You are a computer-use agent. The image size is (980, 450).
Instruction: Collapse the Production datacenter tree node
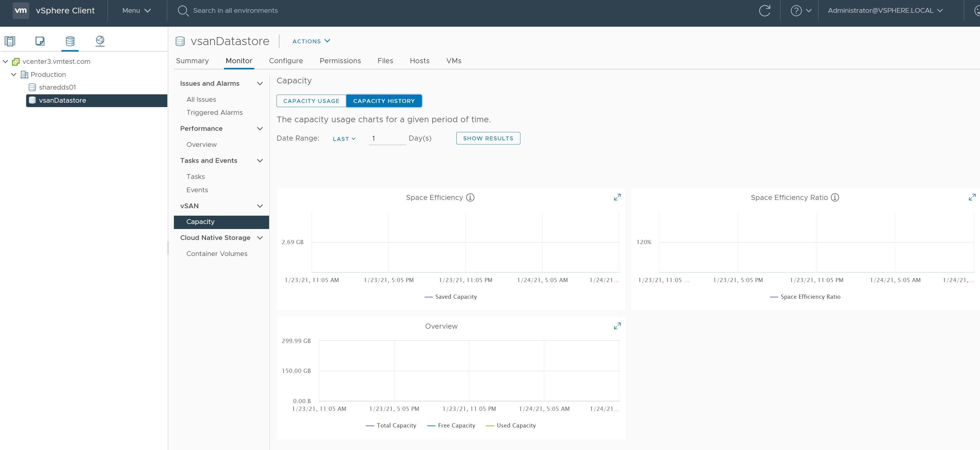click(x=14, y=74)
